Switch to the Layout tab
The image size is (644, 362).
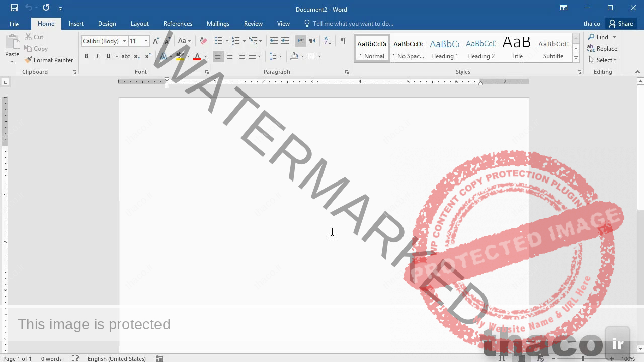[139, 24]
